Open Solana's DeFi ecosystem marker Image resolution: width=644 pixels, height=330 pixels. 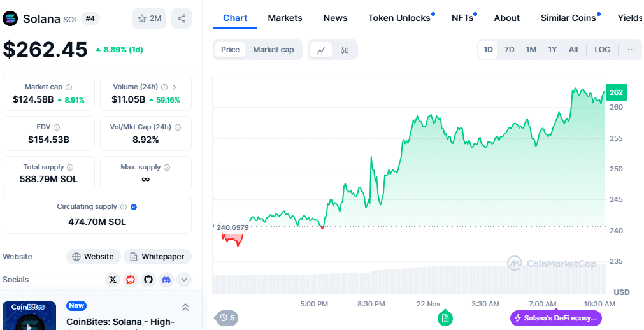click(x=556, y=318)
